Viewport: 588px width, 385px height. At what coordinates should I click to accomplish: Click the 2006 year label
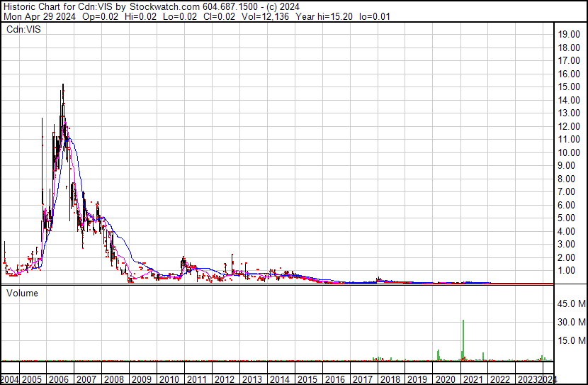[60, 379]
